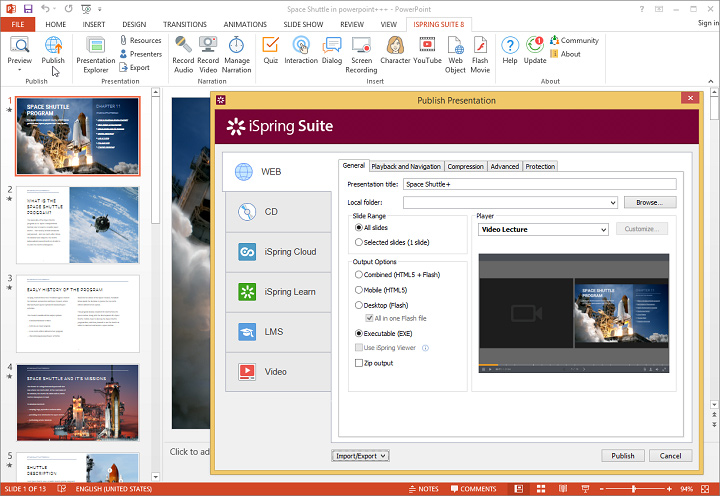The image size is (720, 496).
Task: Select LMS publishing destination
Action: point(278,332)
